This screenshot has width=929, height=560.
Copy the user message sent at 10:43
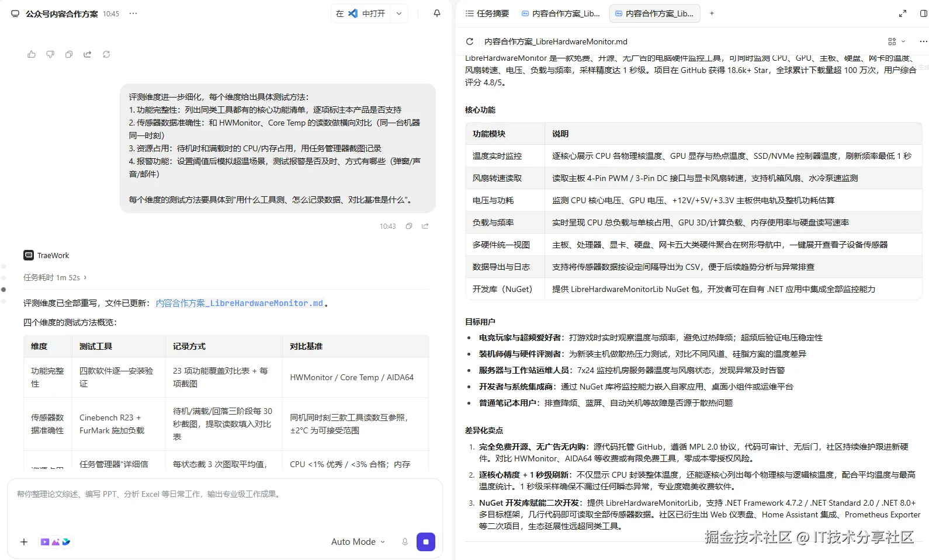pyautogui.click(x=409, y=226)
